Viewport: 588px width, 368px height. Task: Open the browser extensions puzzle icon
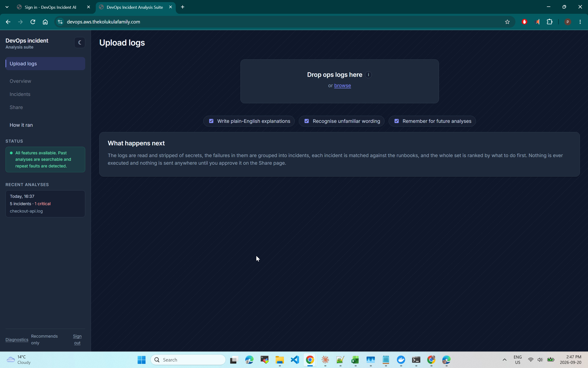click(x=550, y=22)
